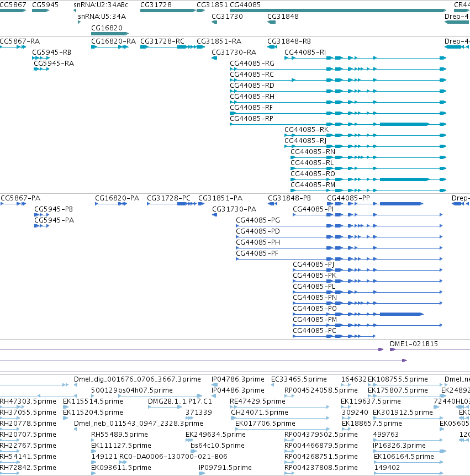Screen dimensions: 470x476
Task: Click protein CG31728-PC
Action: click(x=168, y=198)
